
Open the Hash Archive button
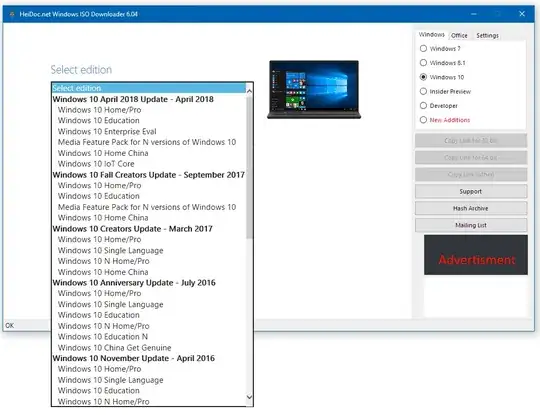pos(471,208)
